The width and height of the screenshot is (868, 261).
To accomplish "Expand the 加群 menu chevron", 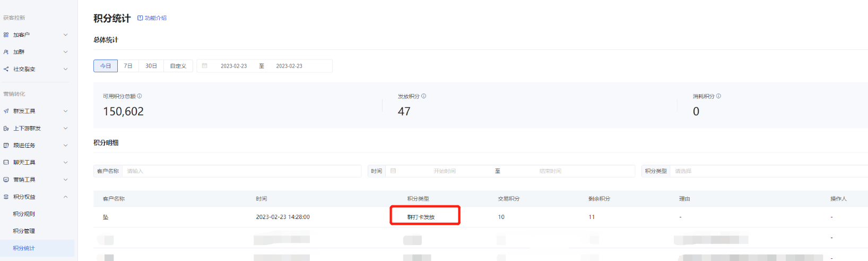I will pyautogui.click(x=65, y=52).
